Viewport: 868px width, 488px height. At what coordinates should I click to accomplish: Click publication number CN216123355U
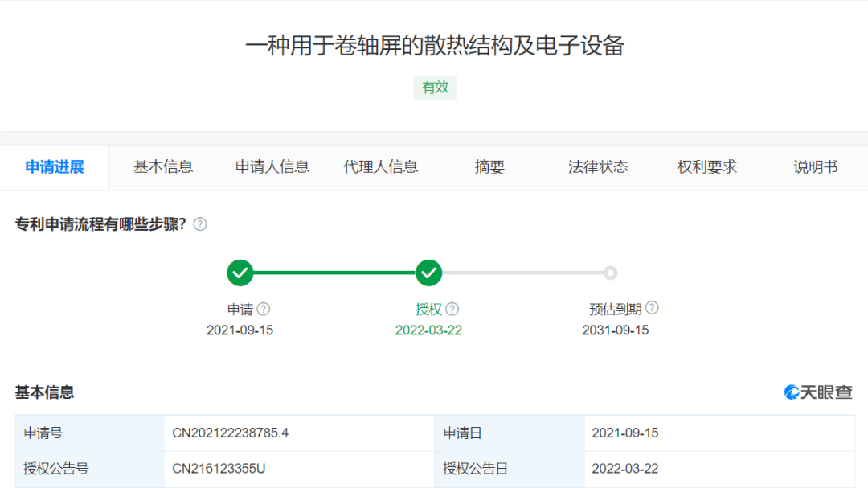coord(220,469)
